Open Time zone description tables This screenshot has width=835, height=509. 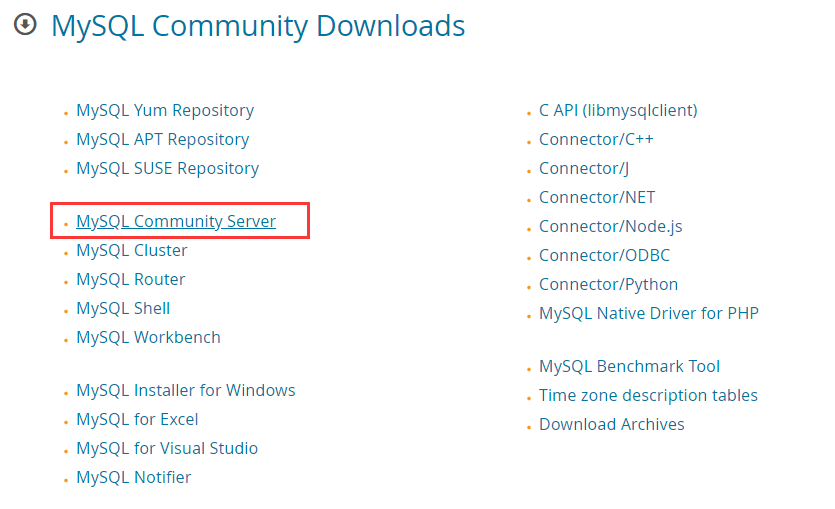648,395
